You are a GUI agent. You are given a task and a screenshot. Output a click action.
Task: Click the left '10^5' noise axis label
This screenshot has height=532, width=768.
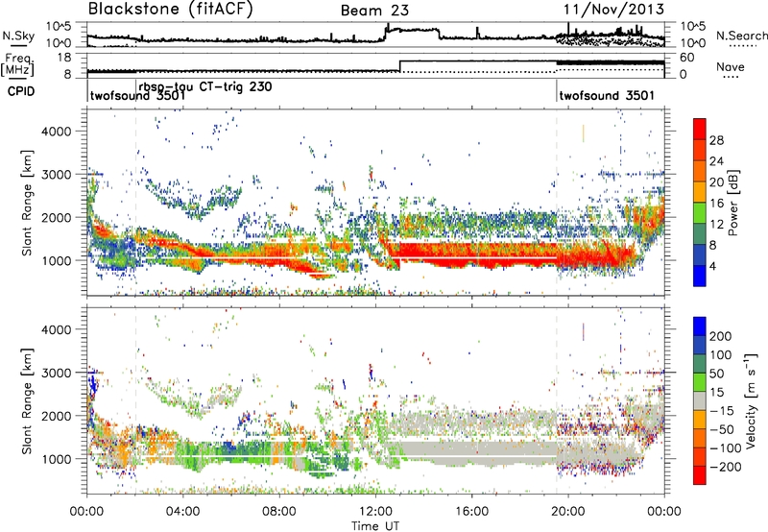tap(59, 27)
